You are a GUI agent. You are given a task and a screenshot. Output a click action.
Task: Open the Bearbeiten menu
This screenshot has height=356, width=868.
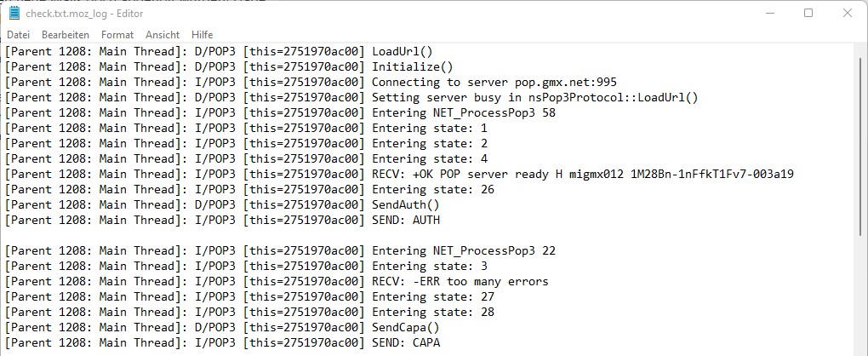coord(66,35)
